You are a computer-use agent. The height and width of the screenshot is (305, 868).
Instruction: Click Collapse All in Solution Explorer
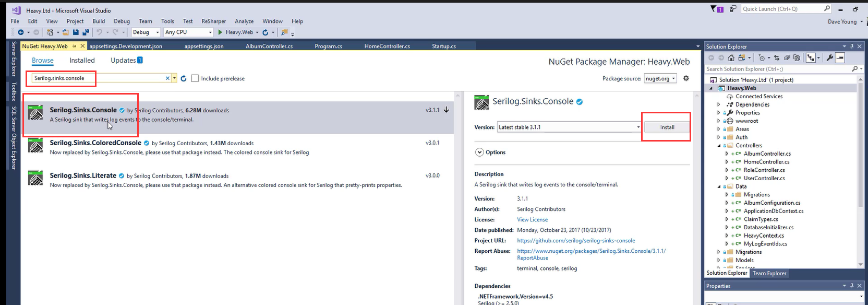pyautogui.click(x=787, y=58)
